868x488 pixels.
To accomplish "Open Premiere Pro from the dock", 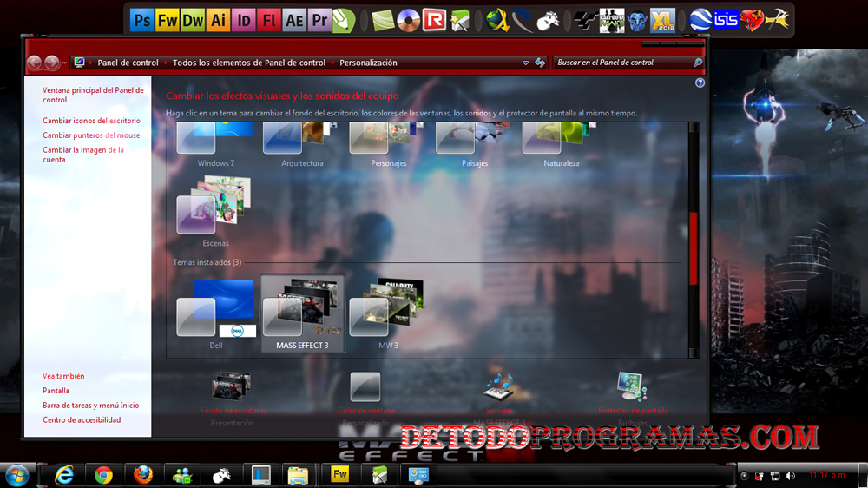I will pos(320,21).
